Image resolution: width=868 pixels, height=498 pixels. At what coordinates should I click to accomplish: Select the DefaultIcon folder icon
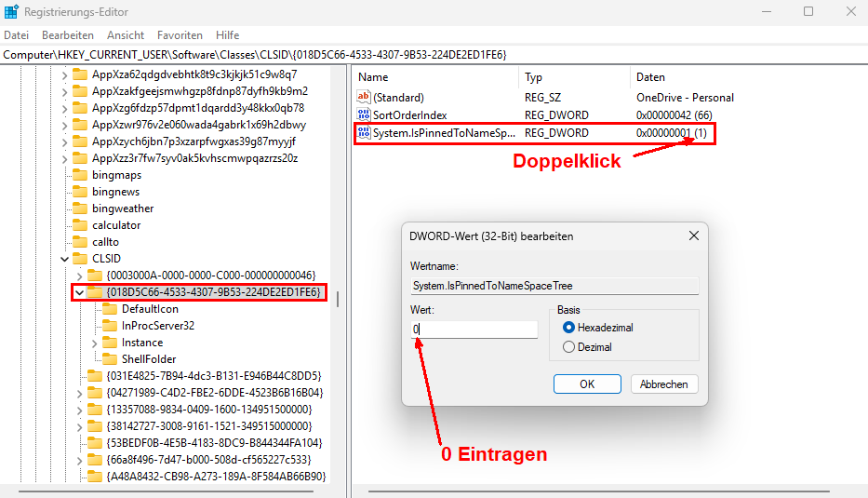pyautogui.click(x=110, y=309)
